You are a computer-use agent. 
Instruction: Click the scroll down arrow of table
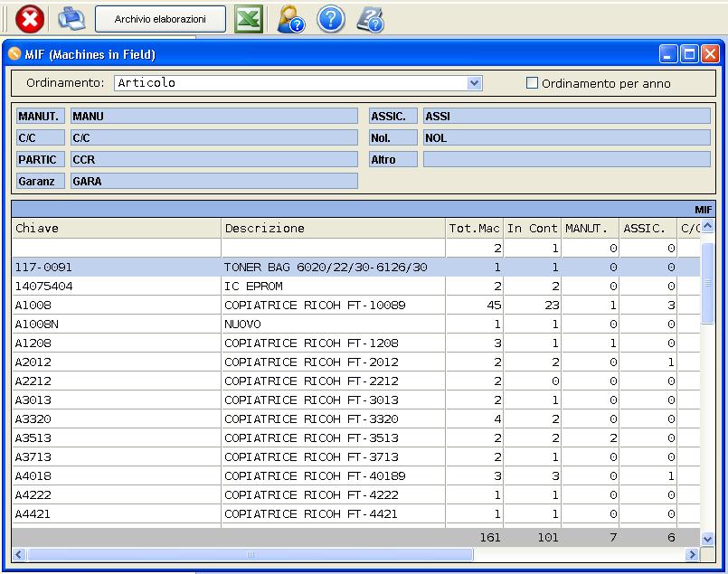pyautogui.click(x=707, y=539)
